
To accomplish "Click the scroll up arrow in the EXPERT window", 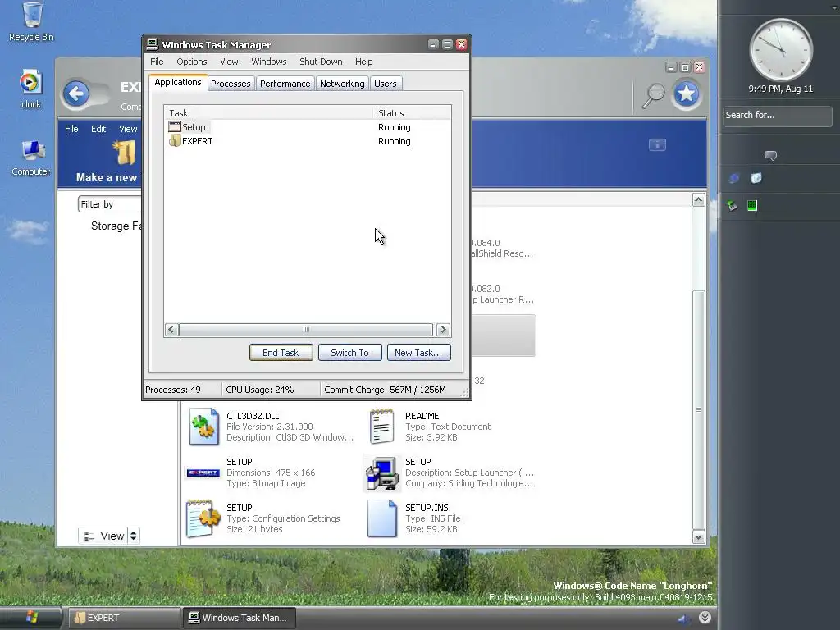I will tap(699, 200).
